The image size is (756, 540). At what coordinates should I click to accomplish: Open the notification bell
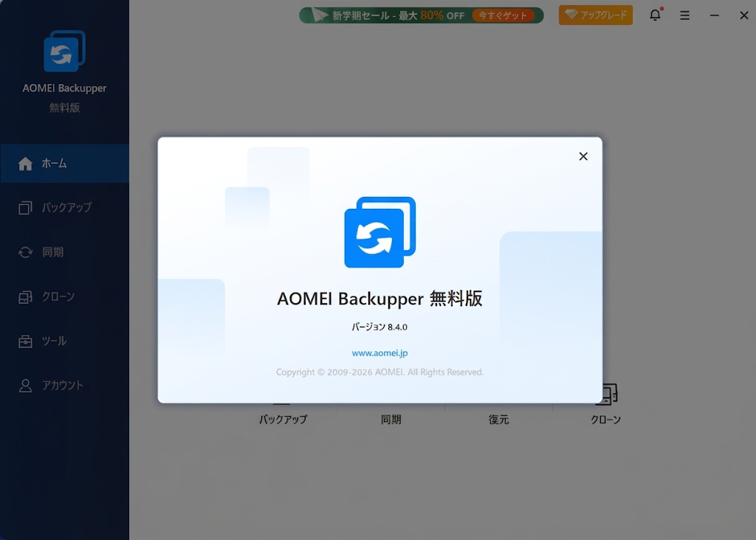tap(655, 15)
